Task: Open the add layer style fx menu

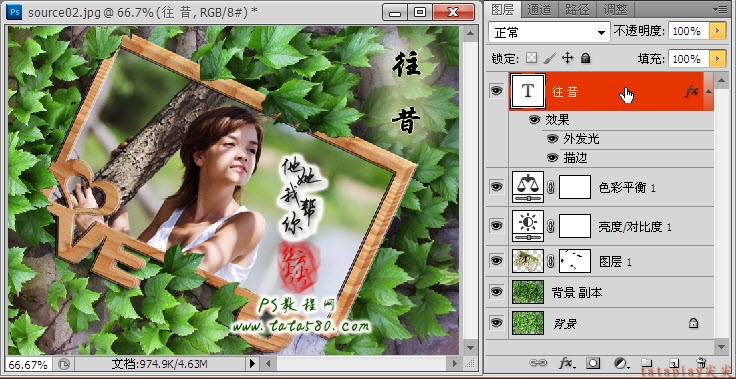Action: coord(567,363)
